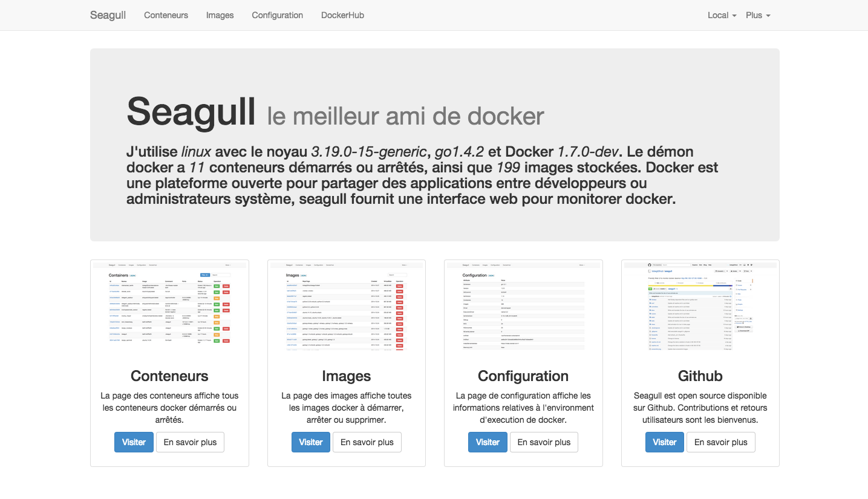Image resolution: width=868 pixels, height=499 pixels.
Task: Click the kernel version '3.19.0-15-generic' text
Action: 370,151
